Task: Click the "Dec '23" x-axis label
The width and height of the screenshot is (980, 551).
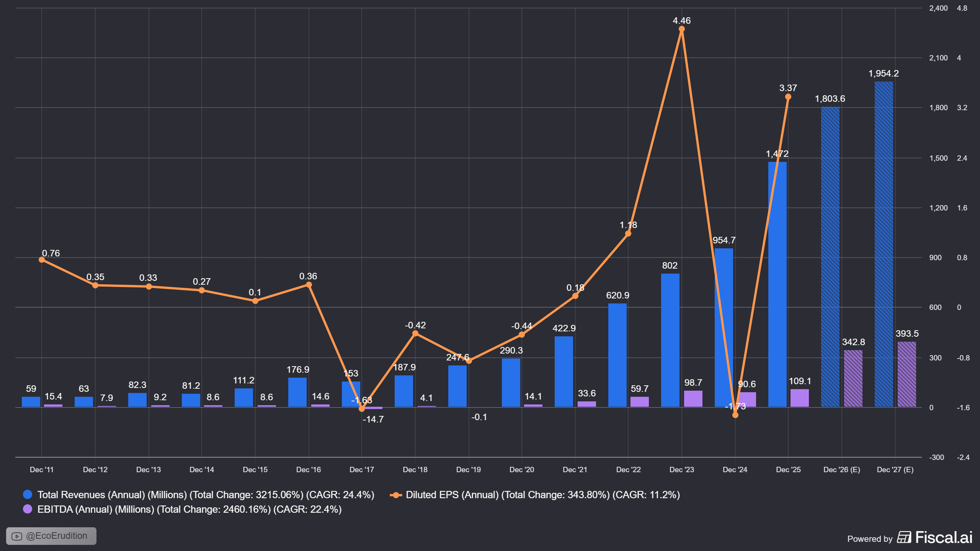Action: [x=682, y=469]
